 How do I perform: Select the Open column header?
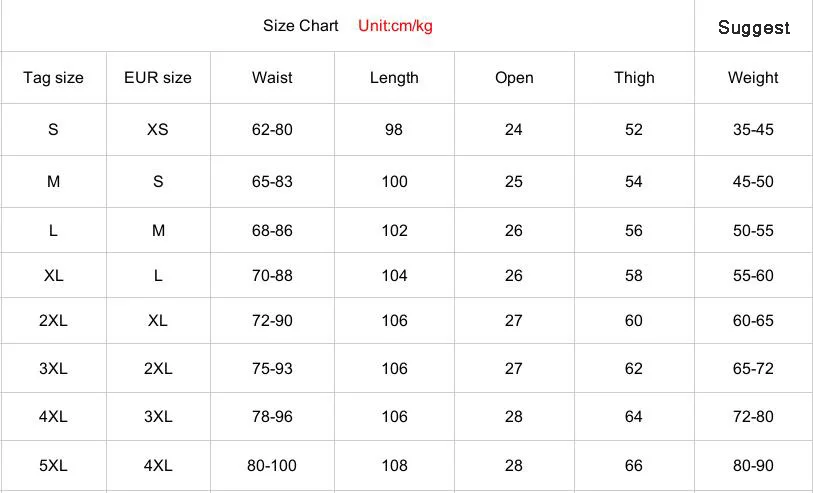click(x=514, y=78)
